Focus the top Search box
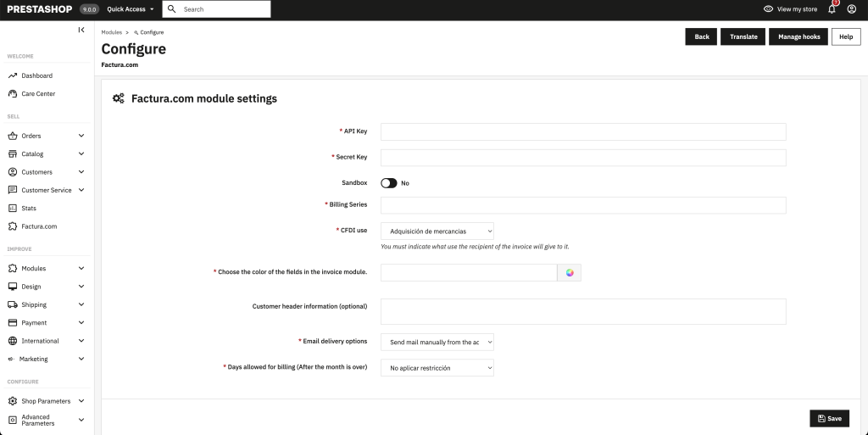This screenshot has height=435, width=868. [216, 8]
